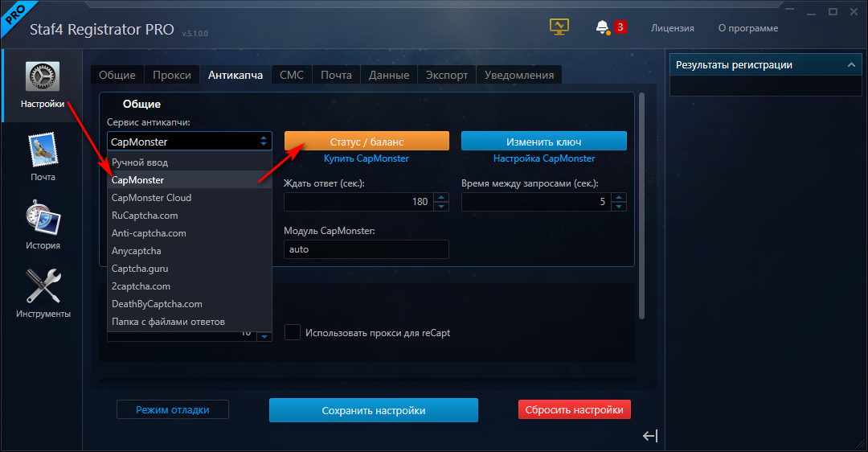The height and width of the screenshot is (452, 868).
Task: Open the Инструменты tools icon
Action: tap(43, 286)
